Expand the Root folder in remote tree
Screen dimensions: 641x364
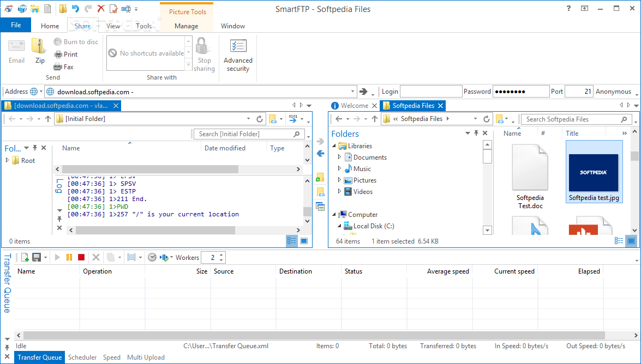pos(7,161)
